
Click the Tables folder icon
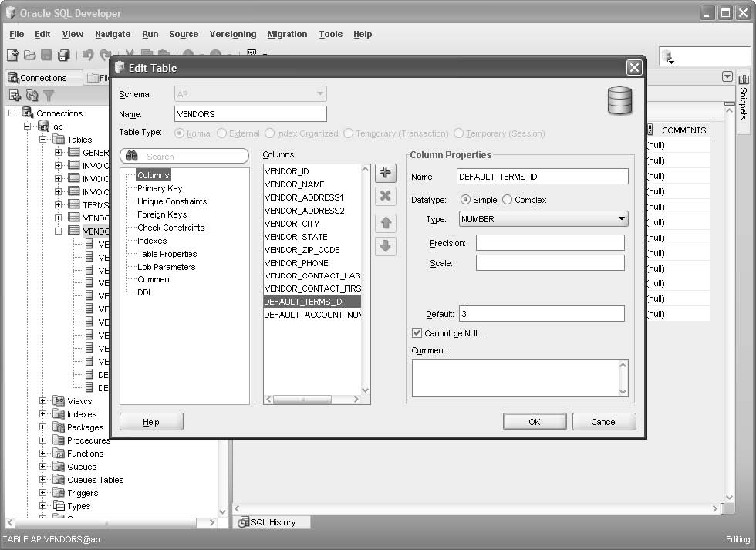click(x=59, y=140)
